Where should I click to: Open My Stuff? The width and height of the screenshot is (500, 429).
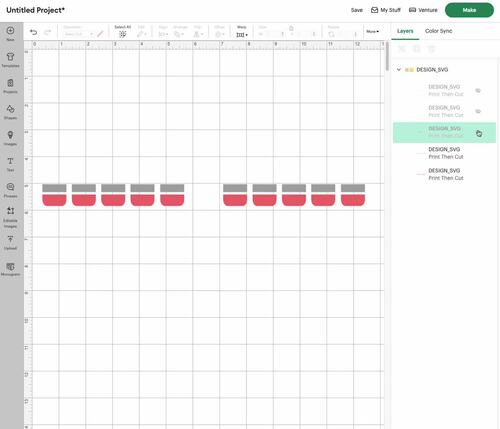click(386, 10)
